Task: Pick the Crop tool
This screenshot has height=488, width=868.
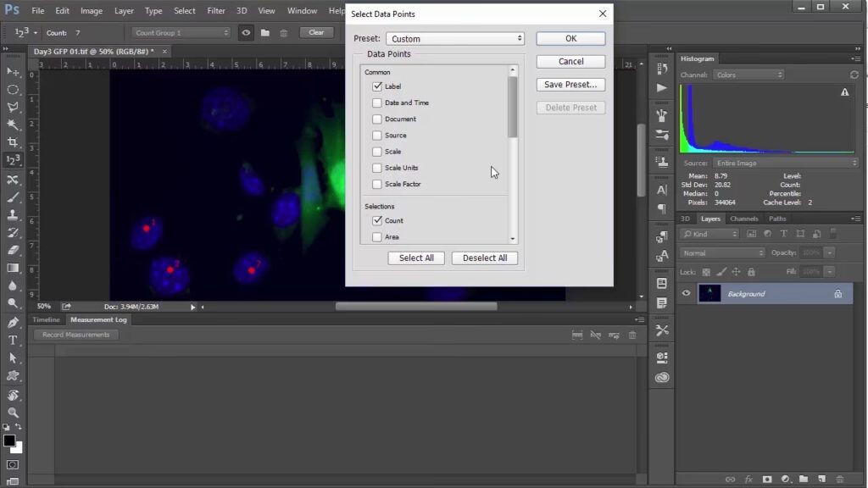Action: click(13, 141)
